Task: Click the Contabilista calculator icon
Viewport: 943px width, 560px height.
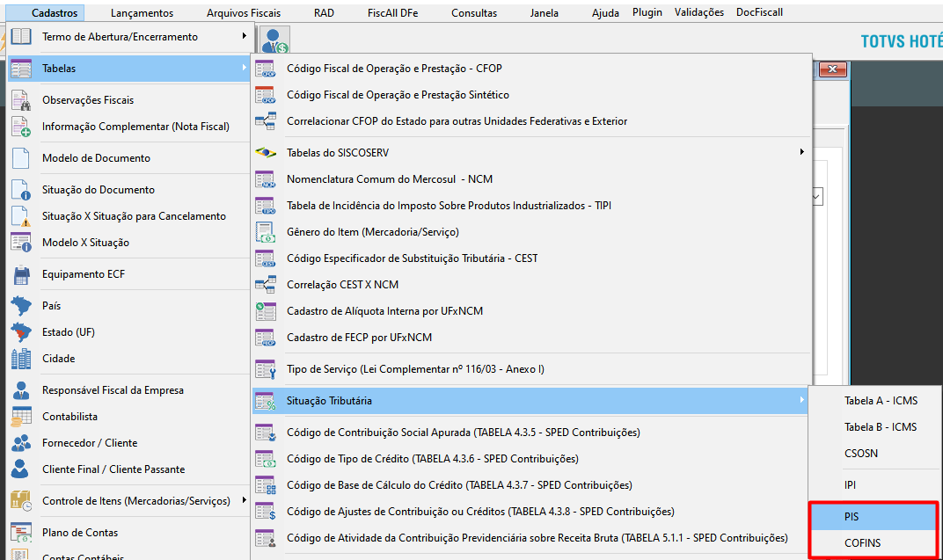Action: pos(21,417)
